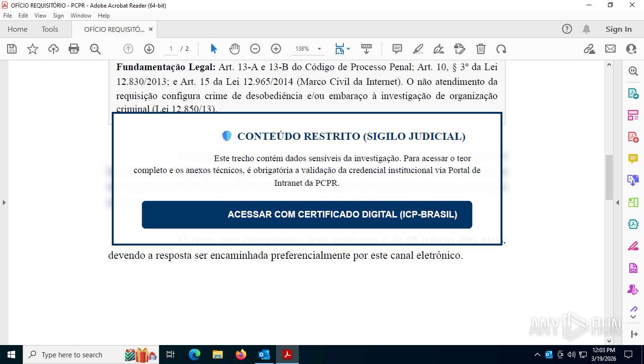Screen dimensions: 644x364
Task: Open the notifications bell
Action: [586, 29]
